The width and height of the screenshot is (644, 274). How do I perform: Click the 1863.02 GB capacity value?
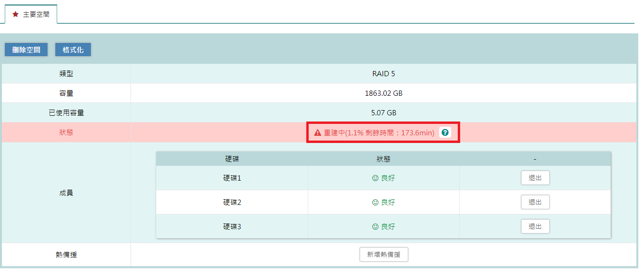point(383,93)
